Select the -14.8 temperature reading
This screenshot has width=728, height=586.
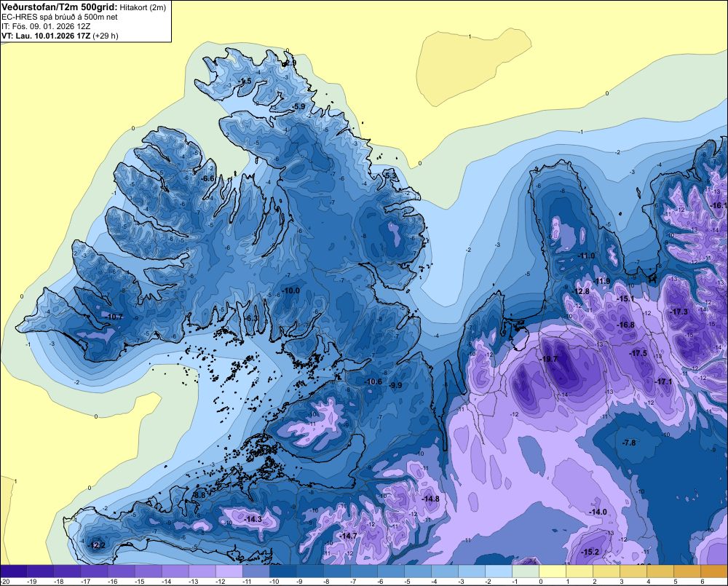(430, 499)
